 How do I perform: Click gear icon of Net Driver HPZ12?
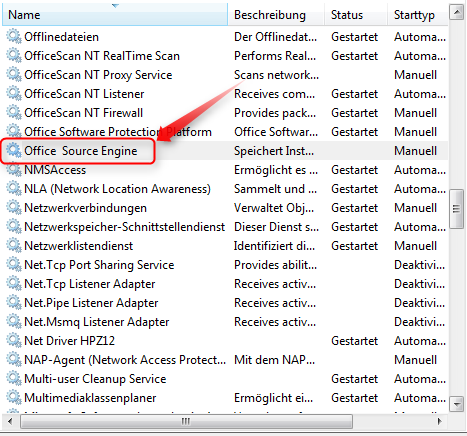point(14,340)
